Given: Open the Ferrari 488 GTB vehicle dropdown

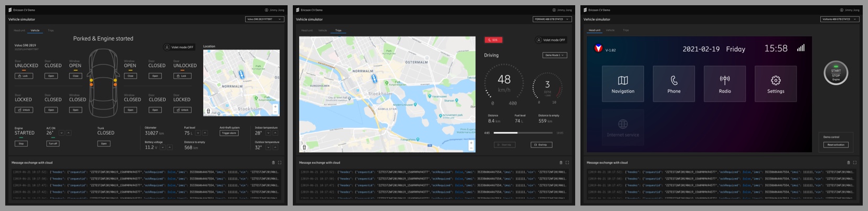Looking at the screenshot, I should 552,19.
